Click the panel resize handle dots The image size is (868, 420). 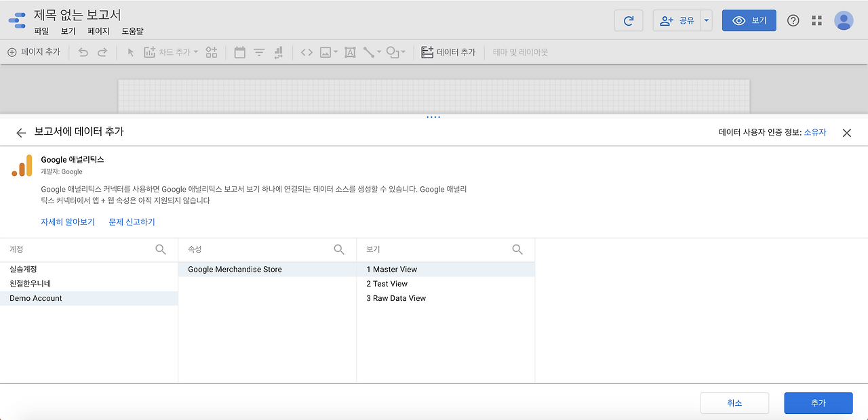tap(433, 117)
